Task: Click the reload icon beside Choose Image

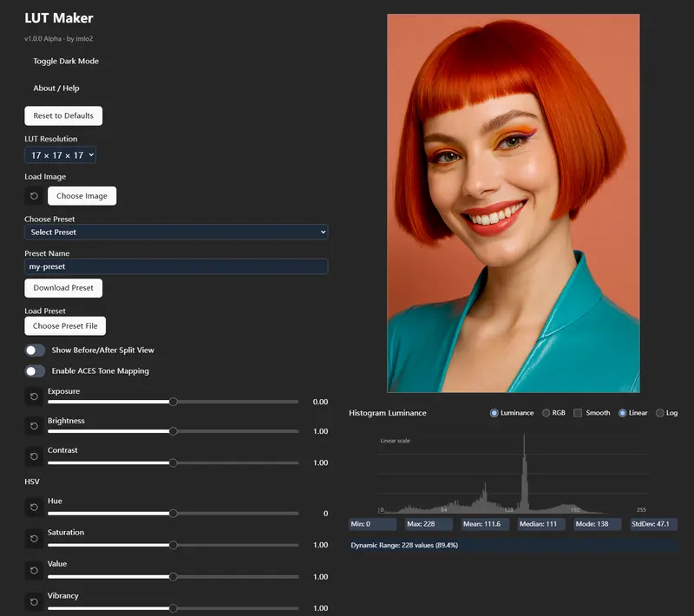Action: [34, 196]
